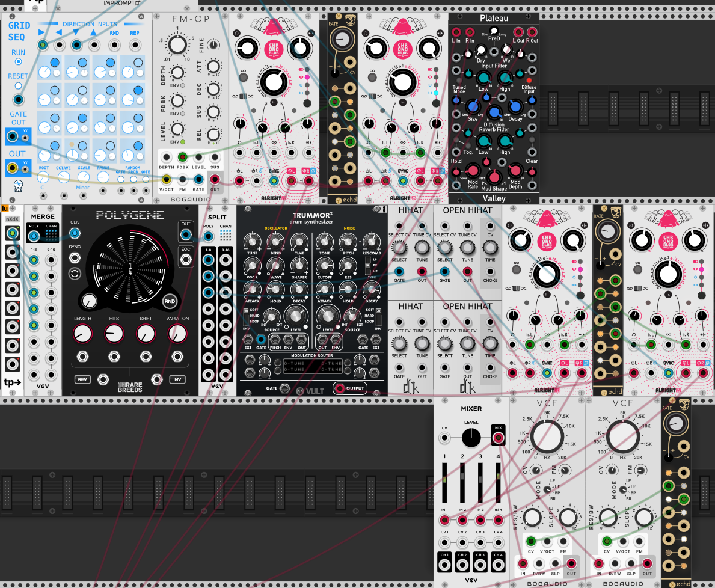715x588 pixels.
Task: Click the right-arrow direction input jack on Grid Seq
Action: click(43, 45)
